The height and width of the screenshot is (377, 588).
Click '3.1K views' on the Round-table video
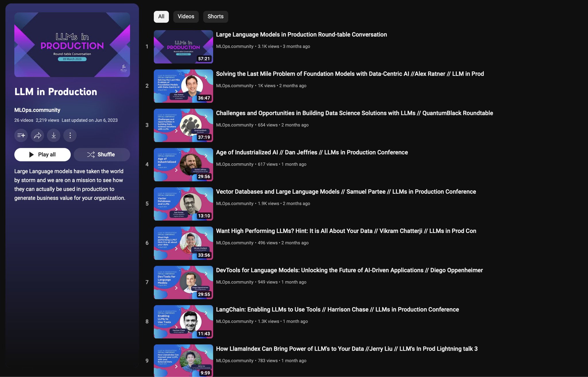268,46
